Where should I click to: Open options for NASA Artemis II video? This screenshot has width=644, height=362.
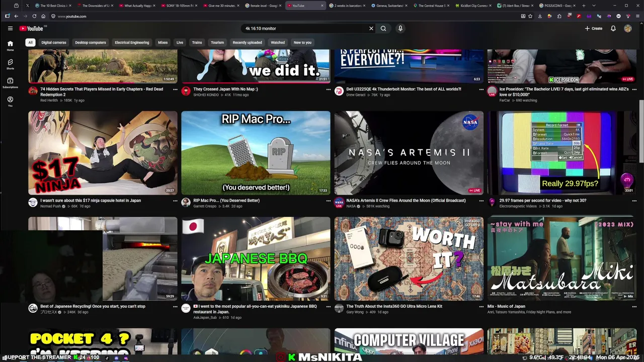click(481, 201)
